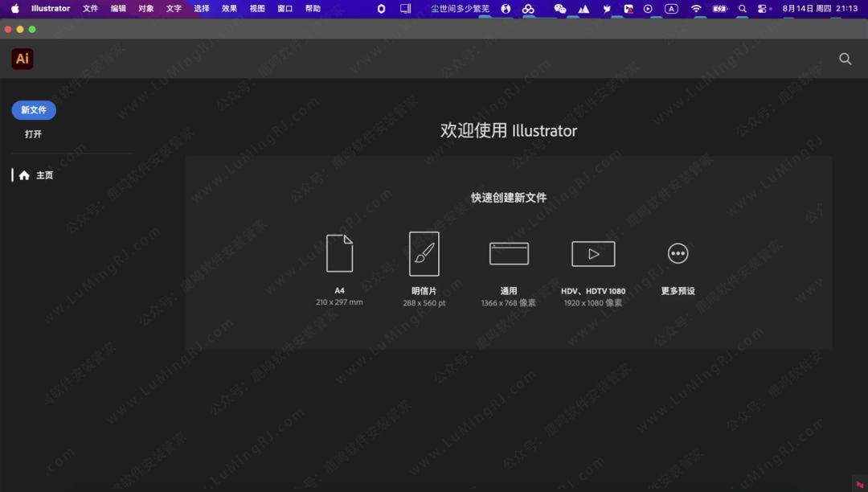Select the A4 document preset icon
868x492 pixels.
pyautogui.click(x=339, y=252)
